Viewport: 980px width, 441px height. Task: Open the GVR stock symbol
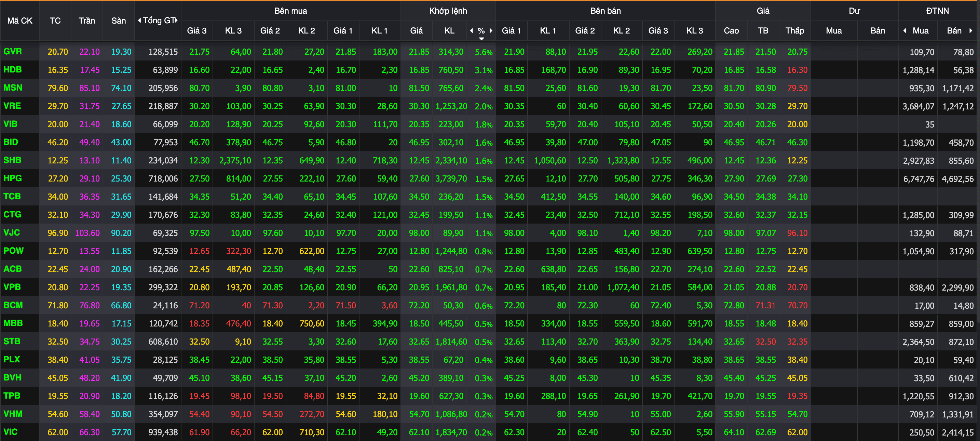coord(13,51)
